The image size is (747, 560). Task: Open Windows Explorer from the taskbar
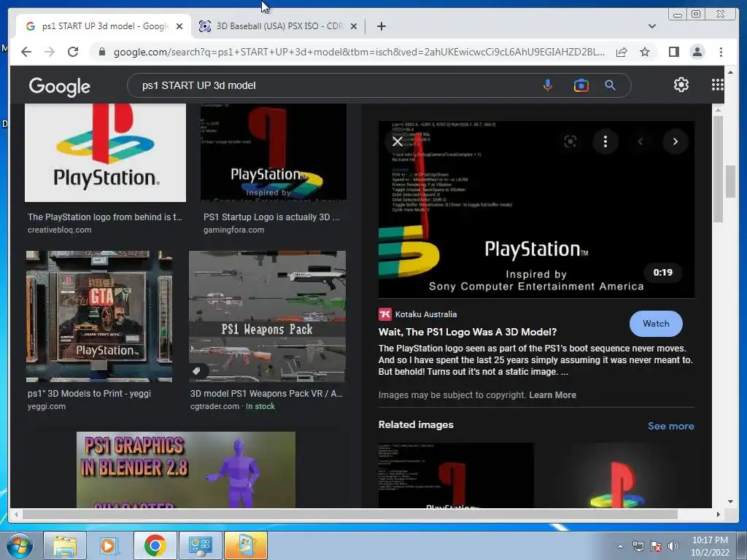(x=65, y=545)
